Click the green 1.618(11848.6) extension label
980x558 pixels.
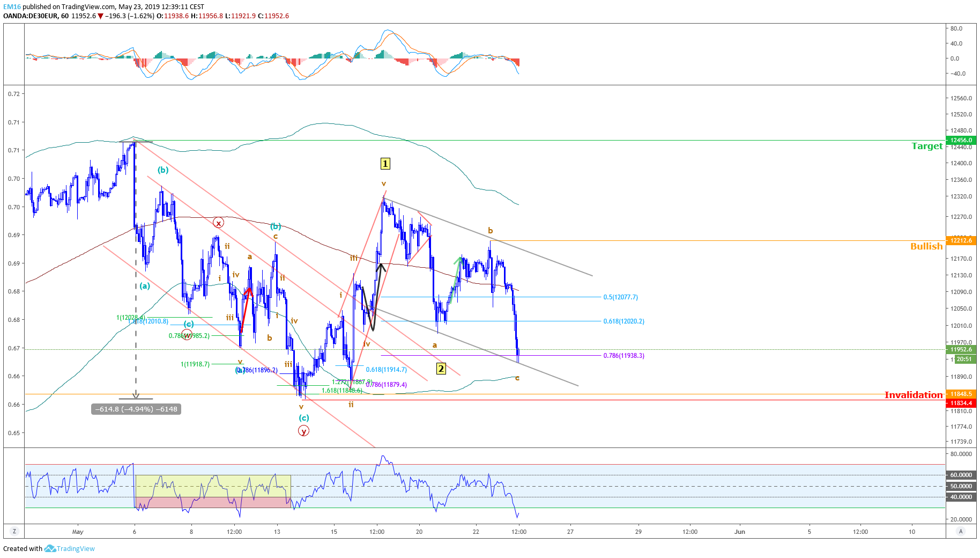click(342, 391)
